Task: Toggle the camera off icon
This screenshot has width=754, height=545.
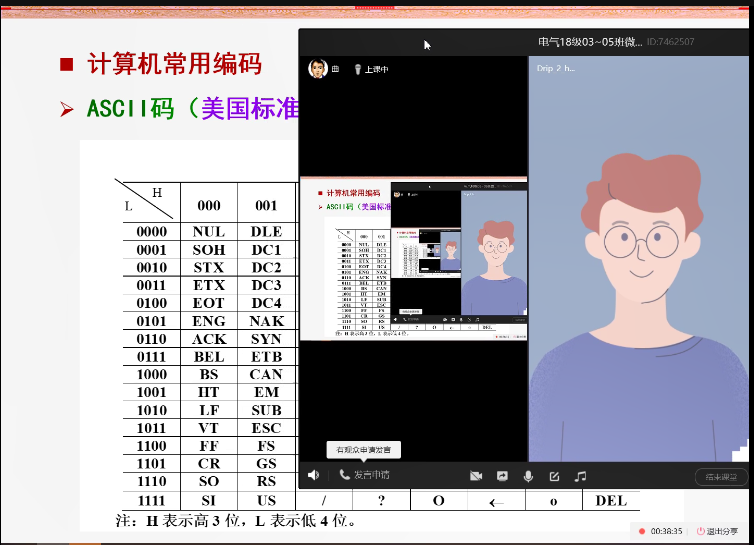Action: [x=476, y=476]
